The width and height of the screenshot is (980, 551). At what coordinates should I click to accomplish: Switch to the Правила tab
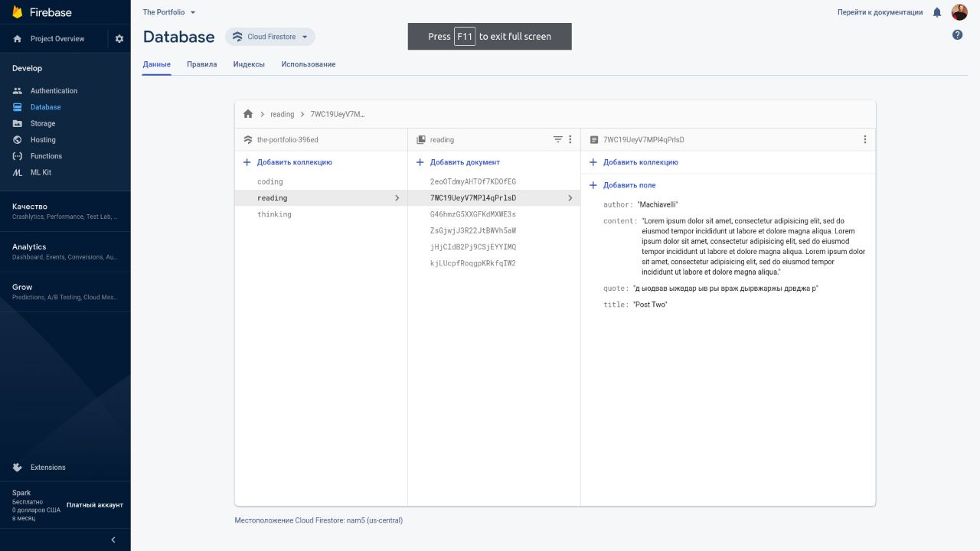click(201, 64)
